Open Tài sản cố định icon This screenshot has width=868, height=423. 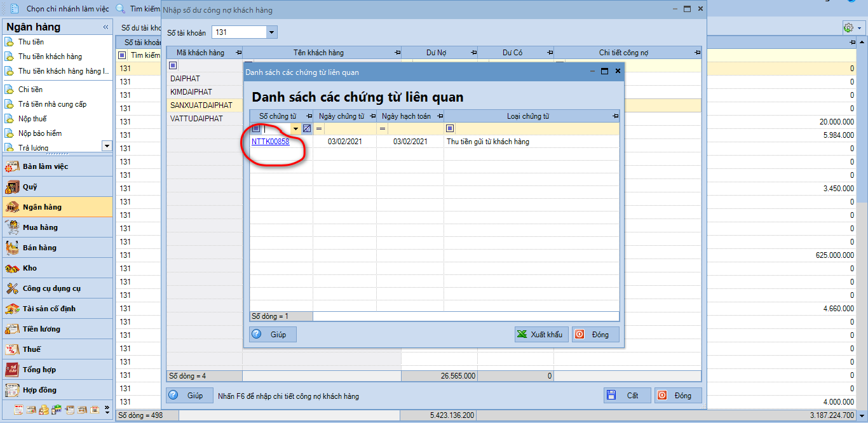12,309
